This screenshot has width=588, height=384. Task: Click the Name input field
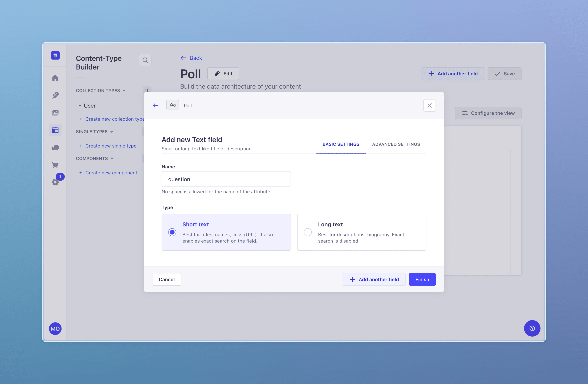tap(226, 179)
